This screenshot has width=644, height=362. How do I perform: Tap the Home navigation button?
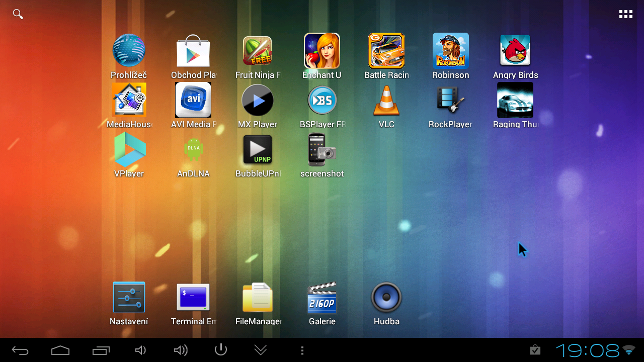tap(60, 350)
